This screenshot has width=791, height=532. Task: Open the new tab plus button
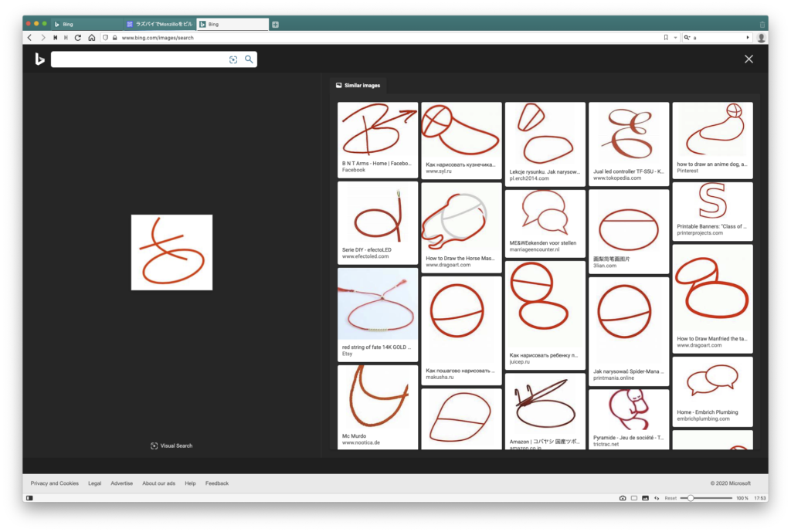click(275, 25)
